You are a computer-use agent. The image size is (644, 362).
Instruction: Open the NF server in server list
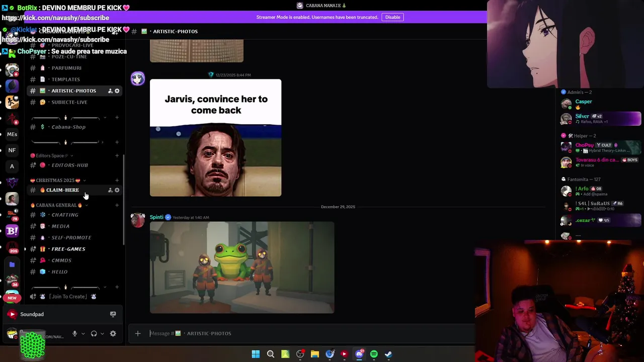click(12, 150)
